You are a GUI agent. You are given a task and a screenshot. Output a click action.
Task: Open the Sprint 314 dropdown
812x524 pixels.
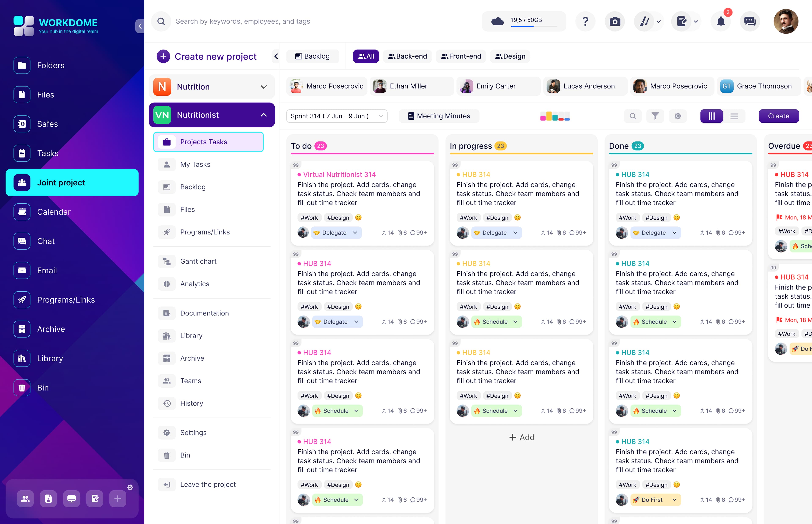[336, 116]
